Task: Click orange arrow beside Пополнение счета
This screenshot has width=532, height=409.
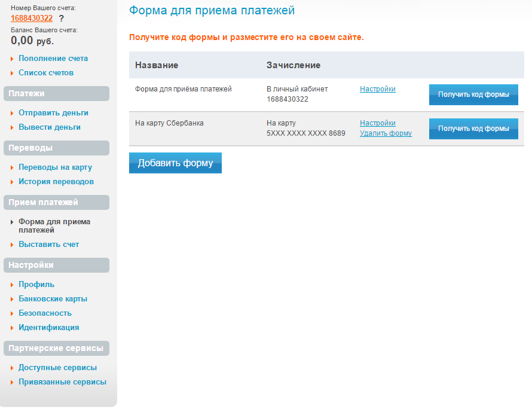Action: point(12,59)
